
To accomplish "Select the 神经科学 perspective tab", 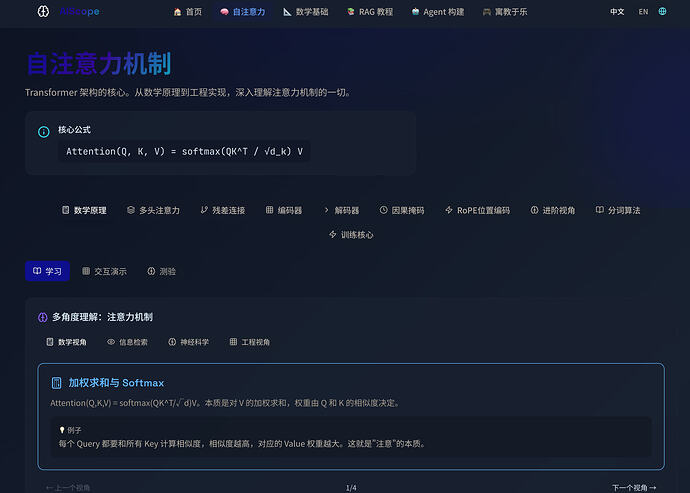I will click(188, 342).
